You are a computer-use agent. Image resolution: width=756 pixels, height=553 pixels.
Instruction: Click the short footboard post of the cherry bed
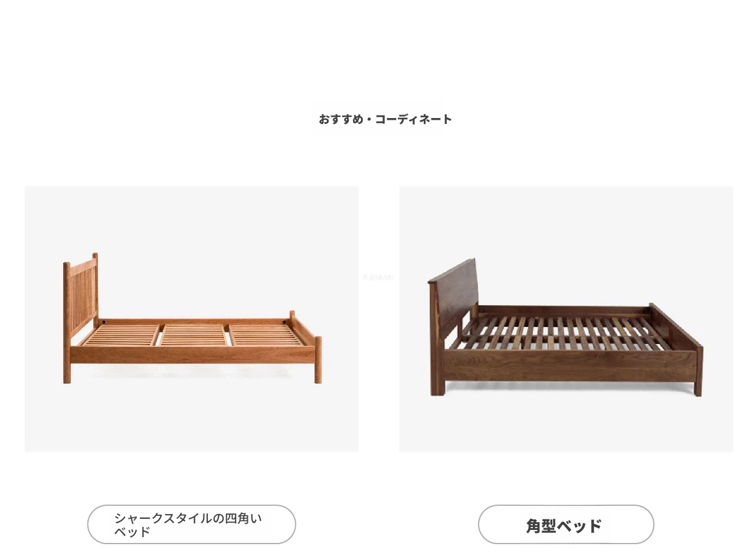click(292, 320)
